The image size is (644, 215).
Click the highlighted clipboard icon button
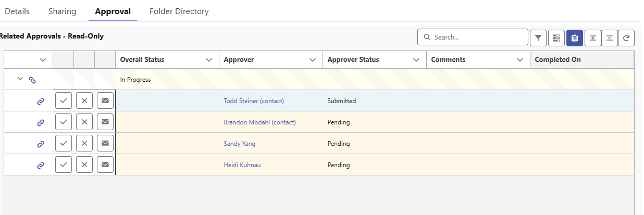[574, 37]
